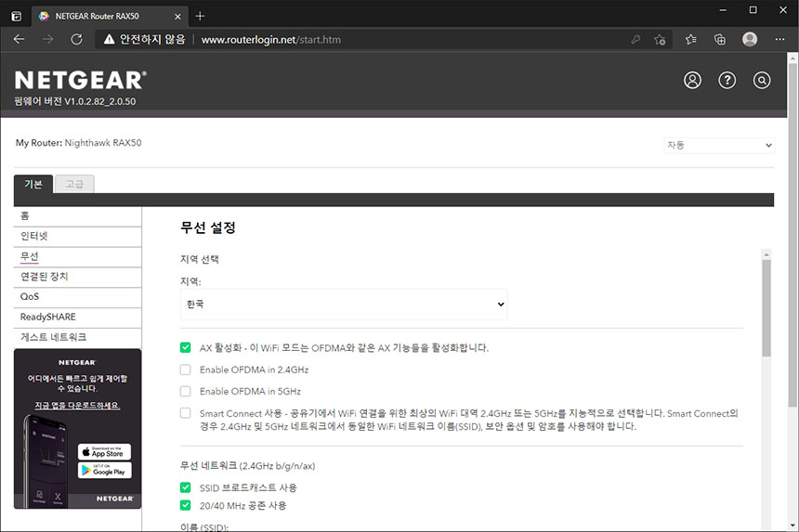Click the browser back arrow
799x532 pixels.
pyautogui.click(x=19, y=39)
